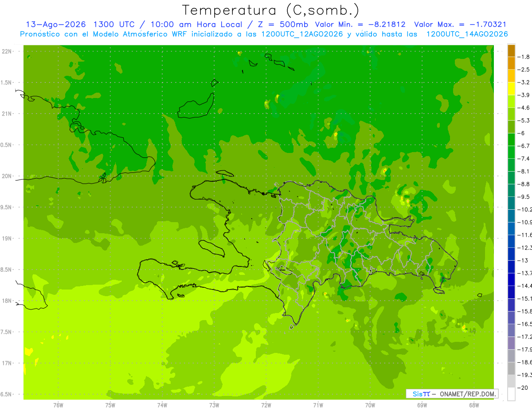Image resolution: width=532 pixels, height=411 pixels.
Task: Click the "75W" longitude label
Action: pos(110,405)
